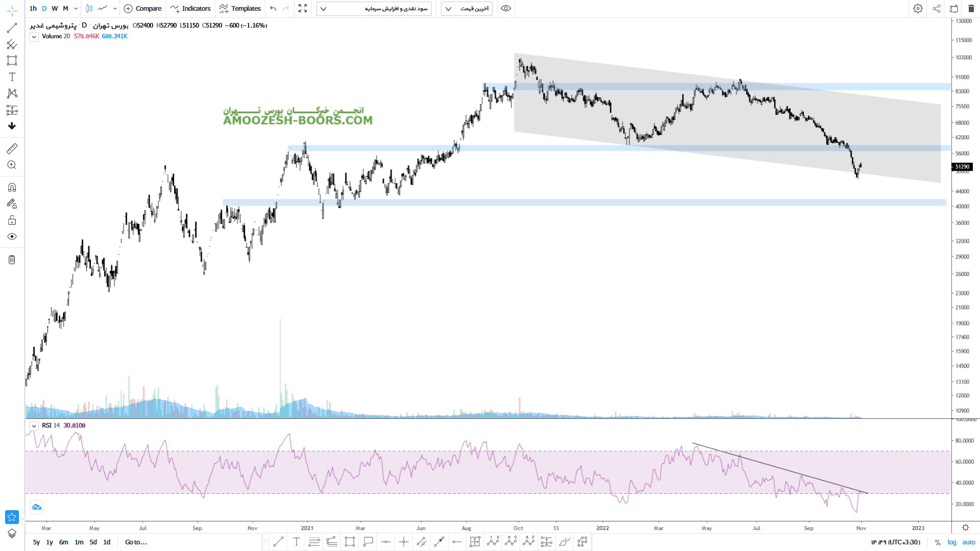Open the Templates menu
This screenshot has width=980, height=551.
point(240,9)
